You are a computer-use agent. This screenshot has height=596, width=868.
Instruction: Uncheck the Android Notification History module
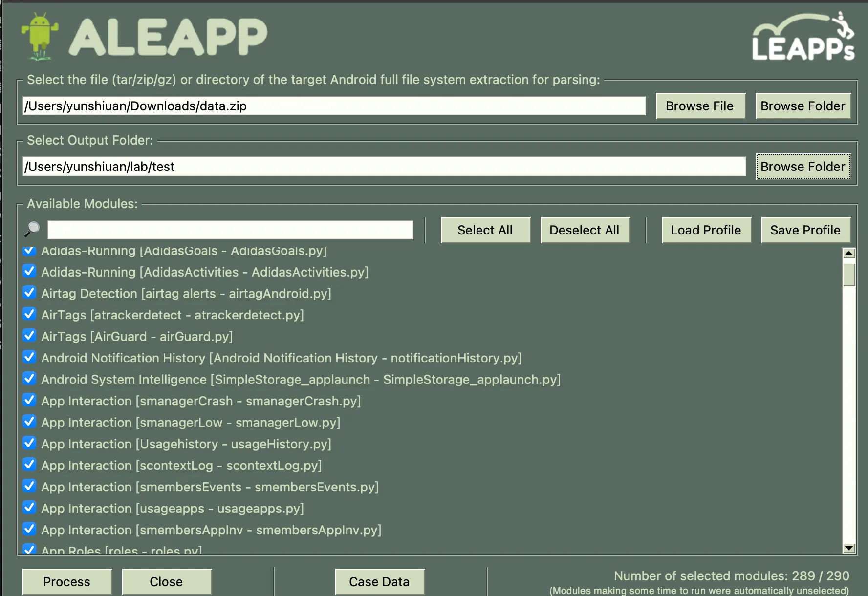coord(29,357)
